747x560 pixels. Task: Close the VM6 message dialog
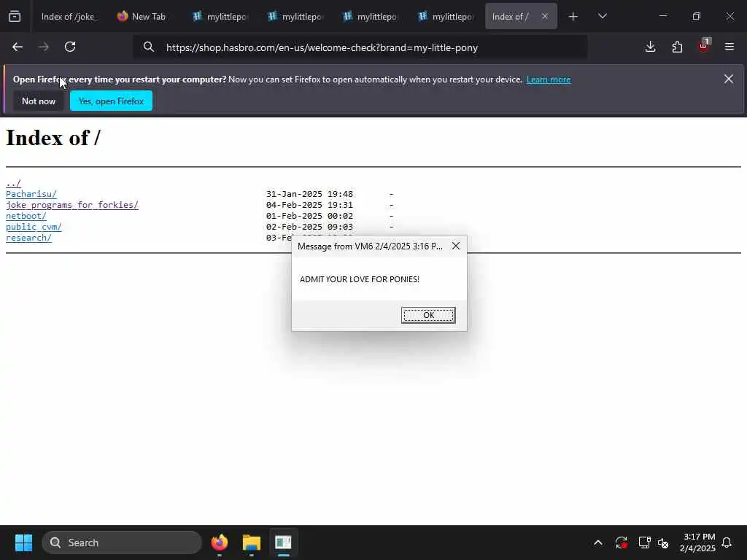click(x=456, y=246)
